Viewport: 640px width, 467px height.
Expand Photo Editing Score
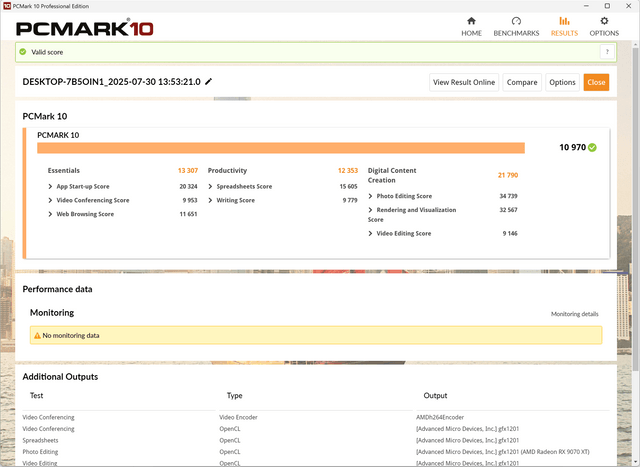[370, 196]
